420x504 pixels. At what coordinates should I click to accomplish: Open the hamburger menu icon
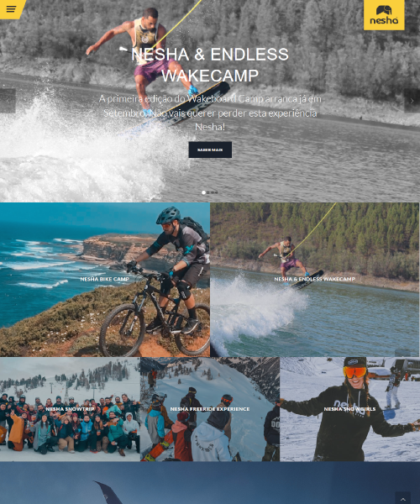click(x=11, y=9)
